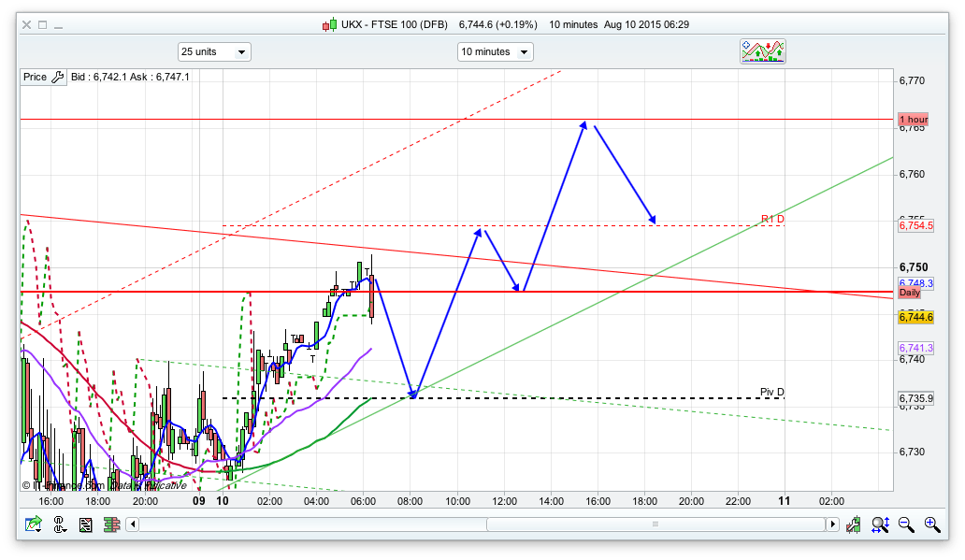This screenshot has height=560, width=965.
Task: Click the scrollbar right arrow
Action: pos(831,525)
